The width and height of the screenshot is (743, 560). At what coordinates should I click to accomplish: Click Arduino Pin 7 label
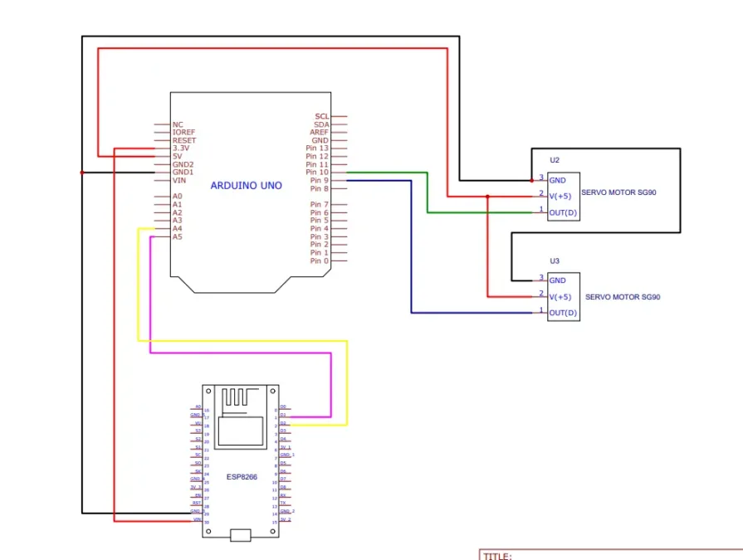[x=320, y=204]
